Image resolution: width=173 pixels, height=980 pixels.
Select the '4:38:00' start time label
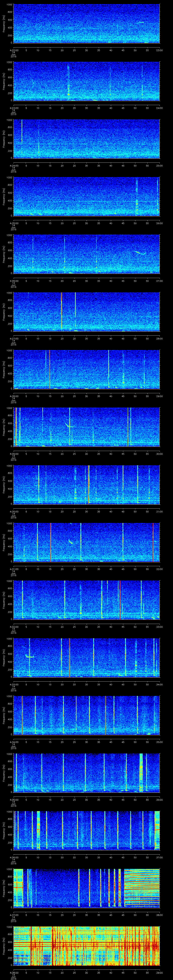(14, 972)
